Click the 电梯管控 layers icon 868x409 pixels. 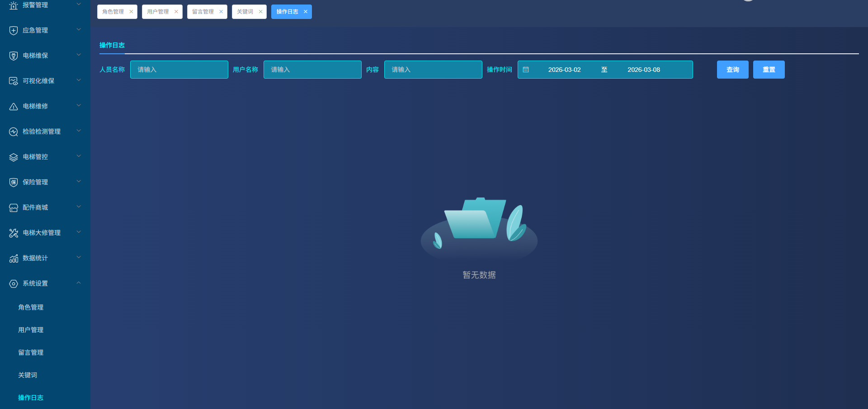[14, 157]
